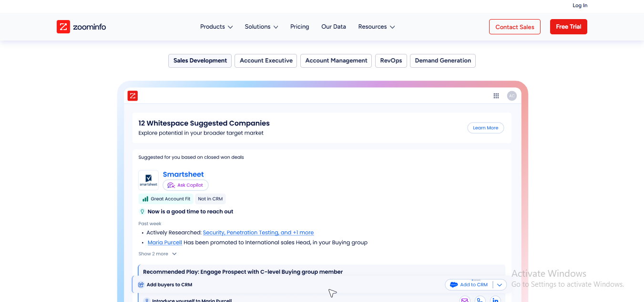Click the ZoomInfo logo in header
644x302 pixels.
point(81,27)
